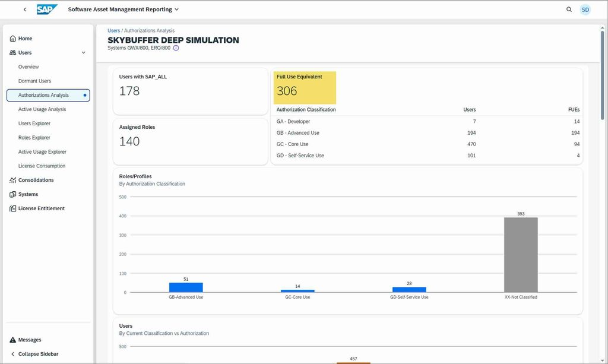Click the Roles/Profiles chart title
Image resolution: width=608 pixels, height=364 pixels.
[135, 176]
